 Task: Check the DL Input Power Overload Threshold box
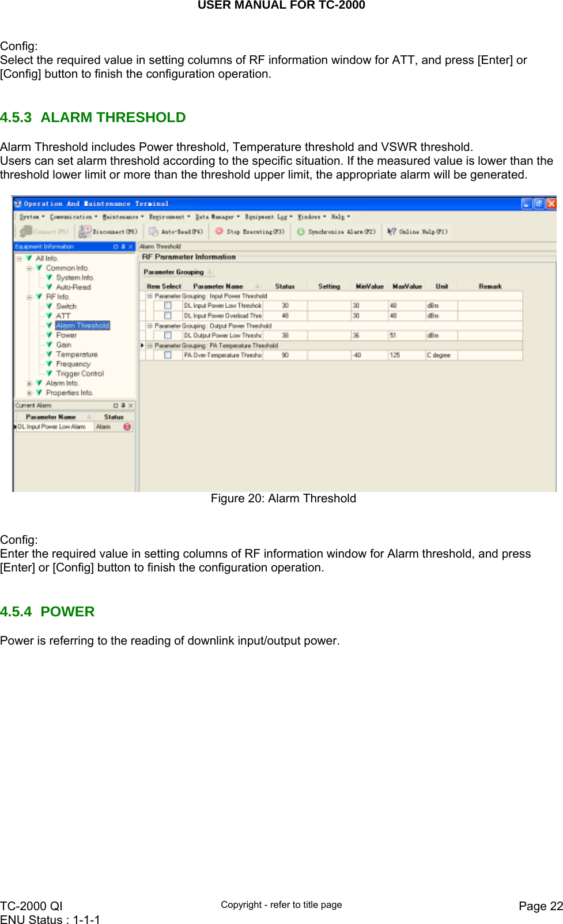(x=168, y=316)
